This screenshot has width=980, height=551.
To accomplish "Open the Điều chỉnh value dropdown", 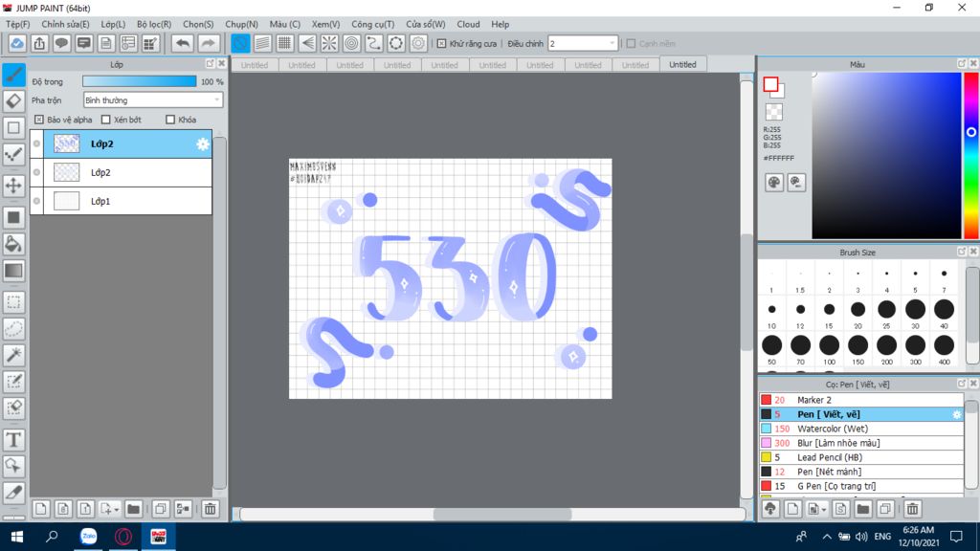I will coord(583,44).
